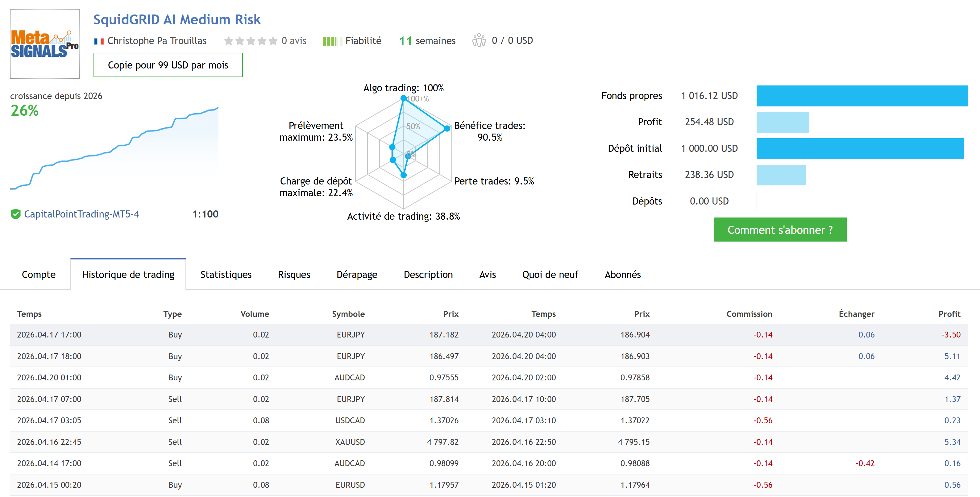Viewport: 980px width, 497px height.
Task: Click the five-star rating icons
Action: [250, 41]
